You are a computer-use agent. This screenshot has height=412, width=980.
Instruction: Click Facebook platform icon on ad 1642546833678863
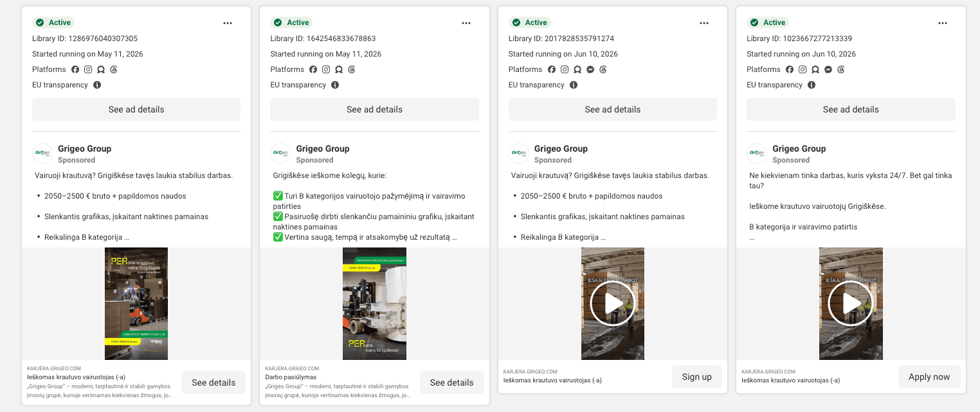[313, 69]
